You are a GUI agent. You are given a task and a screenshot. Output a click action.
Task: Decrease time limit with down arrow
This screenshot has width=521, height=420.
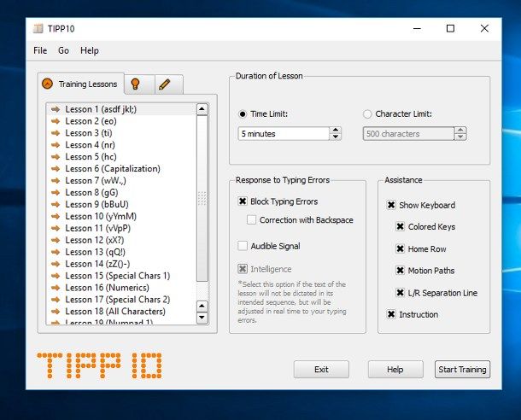click(336, 137)
